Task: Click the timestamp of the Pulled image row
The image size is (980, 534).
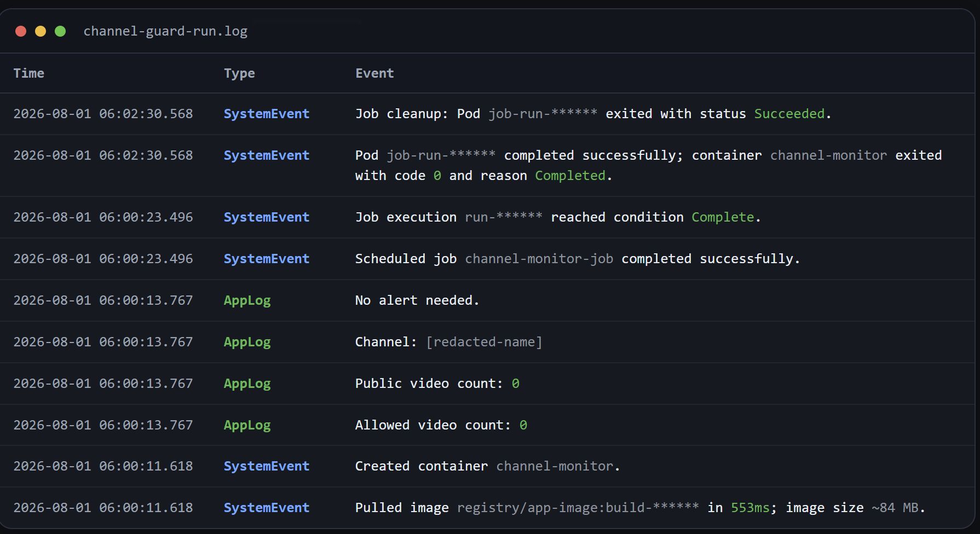Action: pos(103,508)
